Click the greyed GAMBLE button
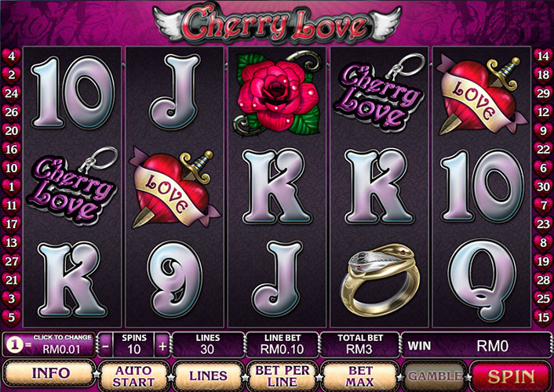Viewport: 554px width, 392px height. (x=434, y=376)
